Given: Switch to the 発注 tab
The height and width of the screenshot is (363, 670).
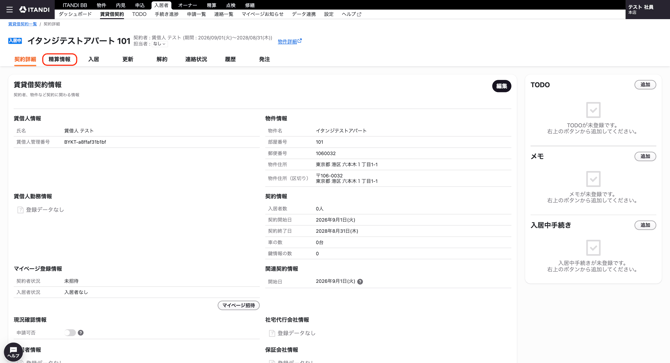Looking at the screenshot, I should [264, 59].
